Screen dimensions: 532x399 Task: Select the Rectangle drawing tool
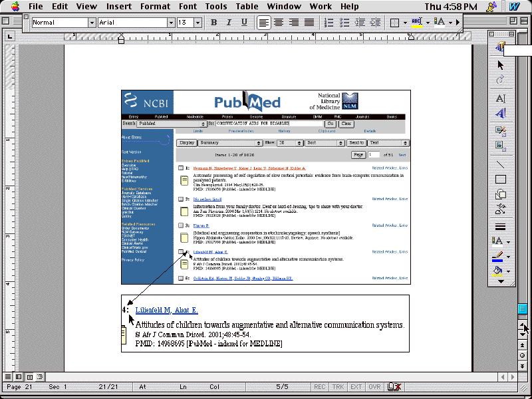pyautogui.click(x=501, y=179)
